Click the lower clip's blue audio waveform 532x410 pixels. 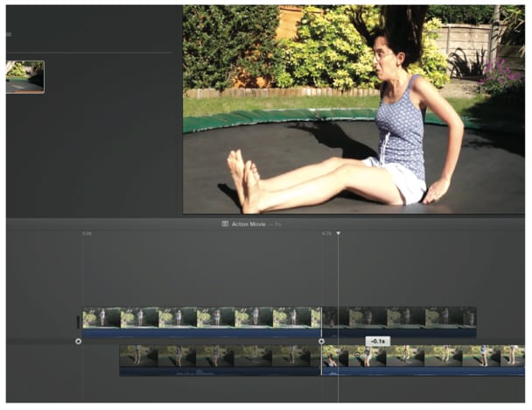coord(423,371)
